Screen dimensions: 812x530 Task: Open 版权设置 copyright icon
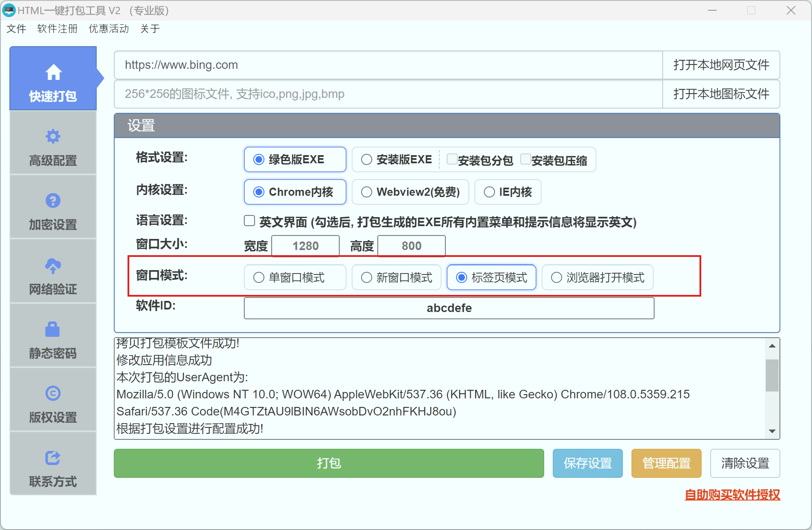53,393
